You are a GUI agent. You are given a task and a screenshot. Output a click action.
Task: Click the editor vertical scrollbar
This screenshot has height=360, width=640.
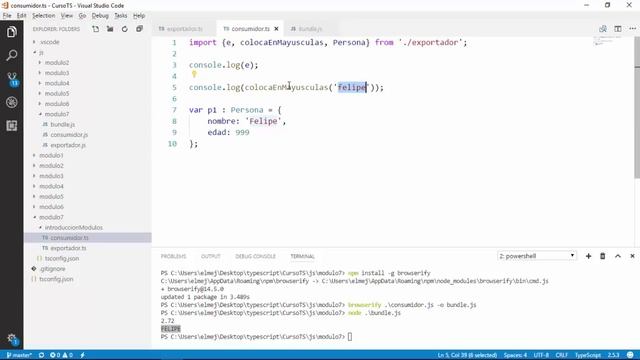pos(637,107)
